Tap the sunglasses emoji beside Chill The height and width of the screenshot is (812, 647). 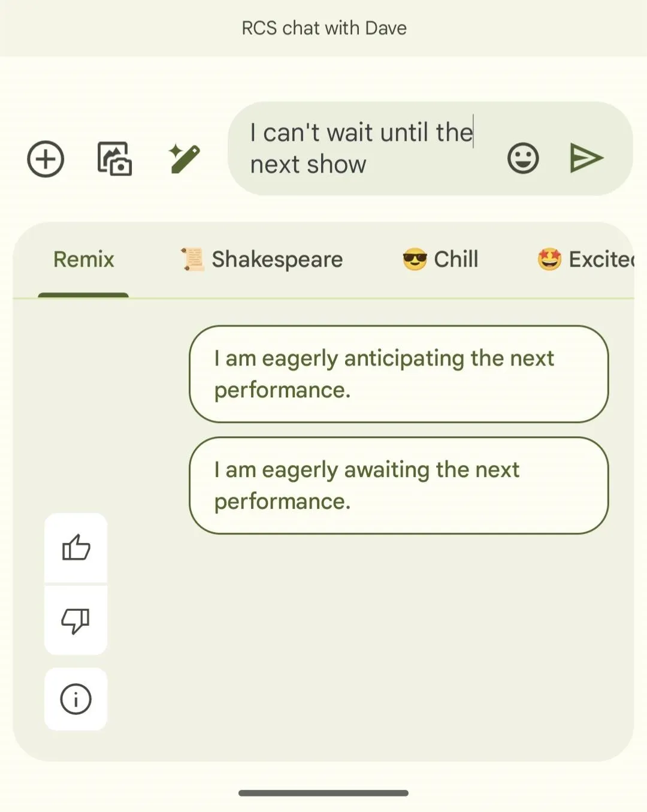[415, 259]
